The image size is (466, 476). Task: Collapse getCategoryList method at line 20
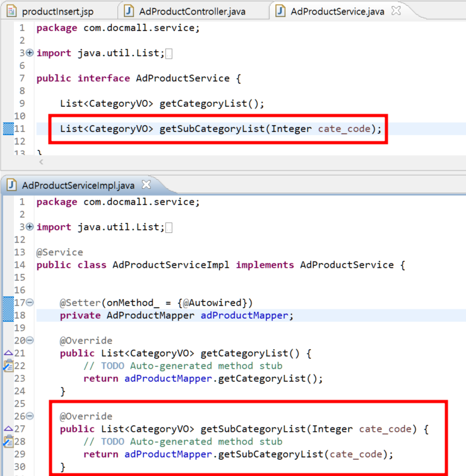[30, 340]
